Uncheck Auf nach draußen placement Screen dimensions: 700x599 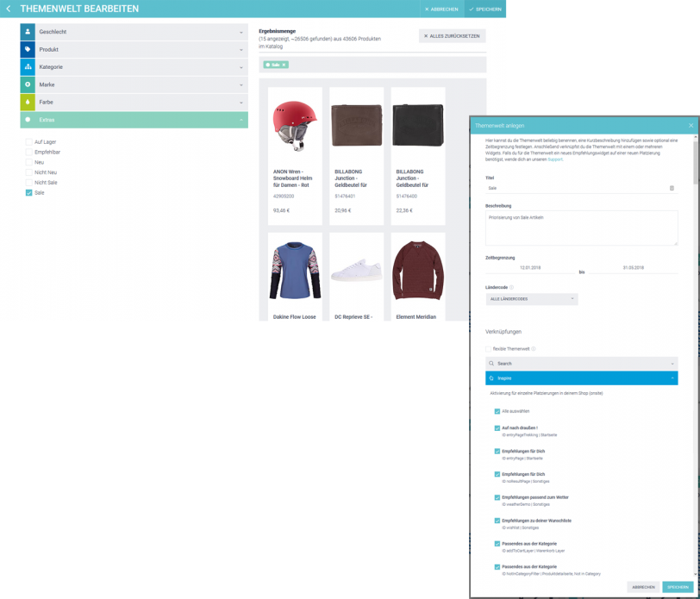click(497, 428)
